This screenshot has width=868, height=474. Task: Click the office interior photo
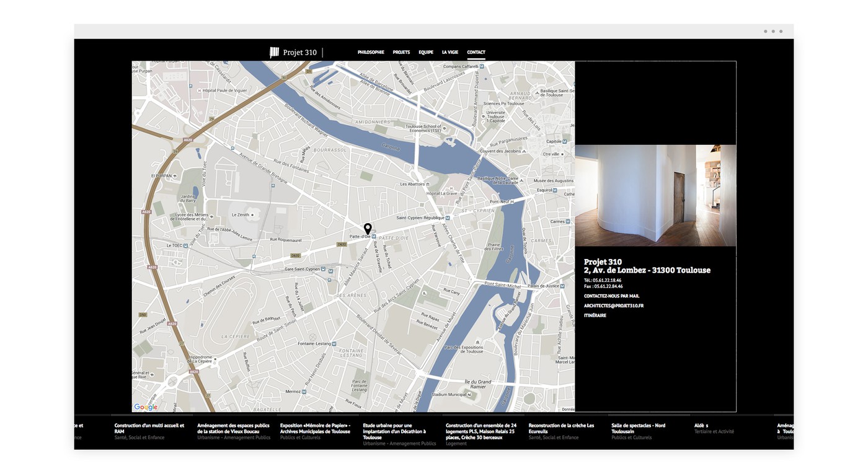click(655, 196)
